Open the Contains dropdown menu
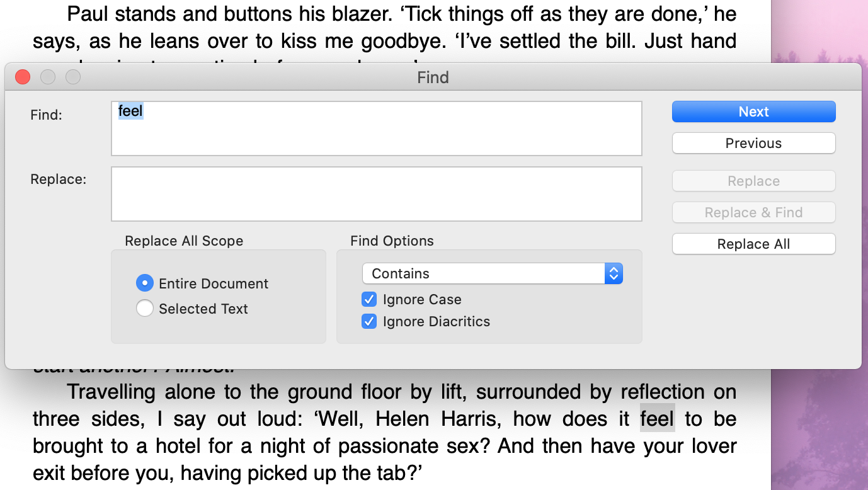Viewport: 868px width, 490px height. 492,273
